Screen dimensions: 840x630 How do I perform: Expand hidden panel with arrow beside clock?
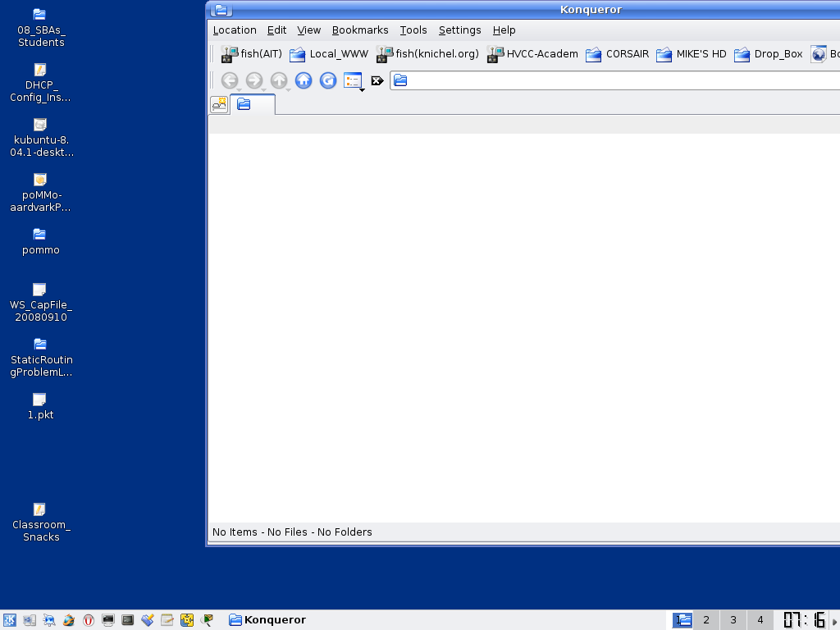835,621
